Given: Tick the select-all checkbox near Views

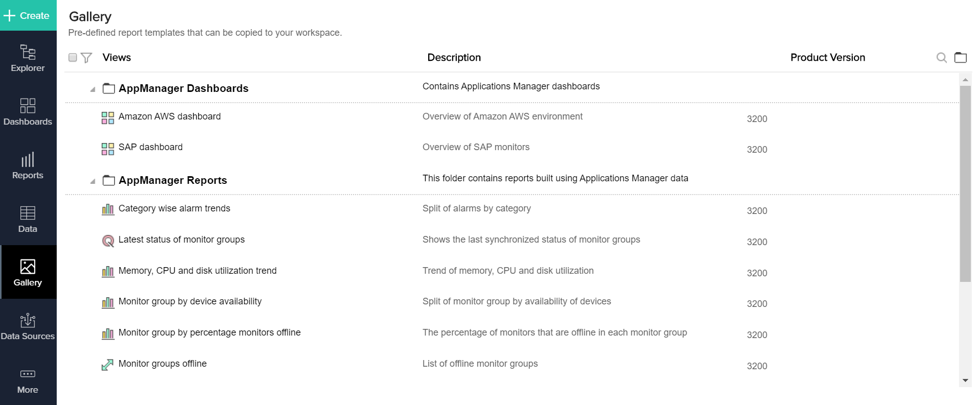Looking at the screenshot, I should click(73, 58).
